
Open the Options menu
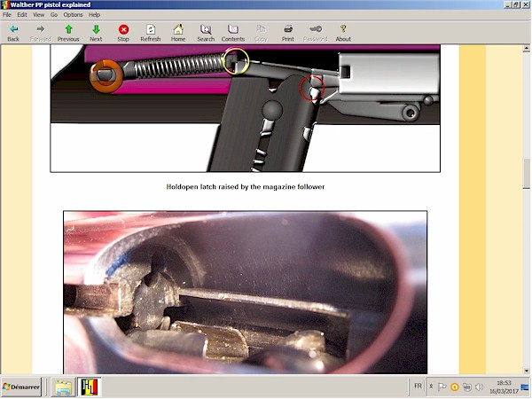pos(73,14)
